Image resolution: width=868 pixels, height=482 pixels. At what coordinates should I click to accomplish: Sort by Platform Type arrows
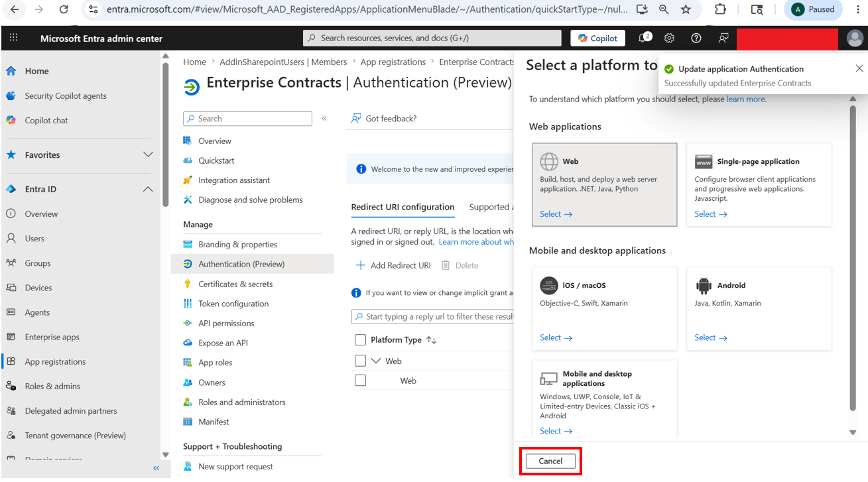pos(432,340)
